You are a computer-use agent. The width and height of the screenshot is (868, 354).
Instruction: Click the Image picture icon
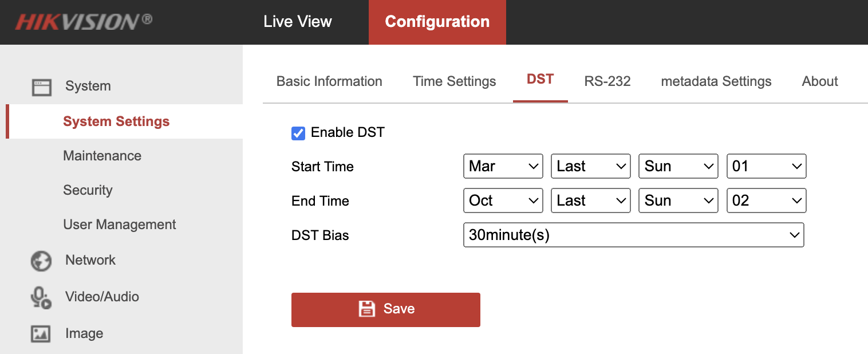[41, 334]
